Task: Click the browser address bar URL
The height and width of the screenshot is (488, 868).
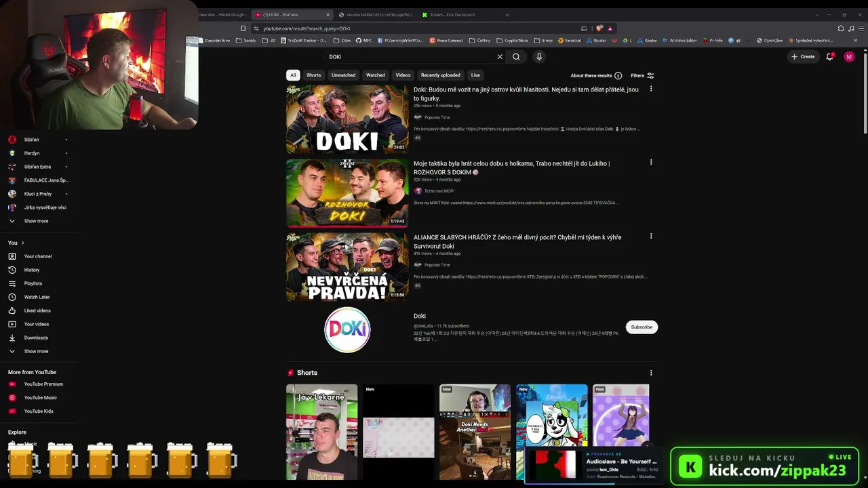Action: coord(307,28)
